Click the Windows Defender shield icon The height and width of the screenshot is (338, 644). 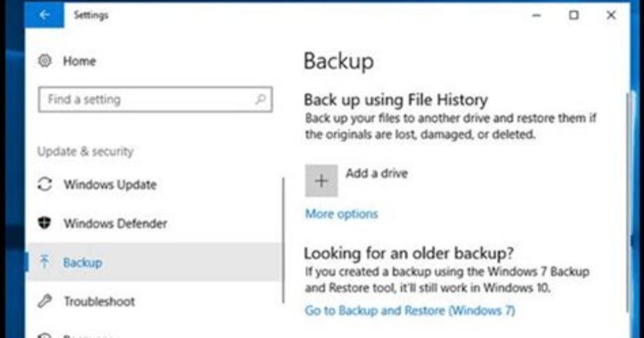tap(44, 223)
